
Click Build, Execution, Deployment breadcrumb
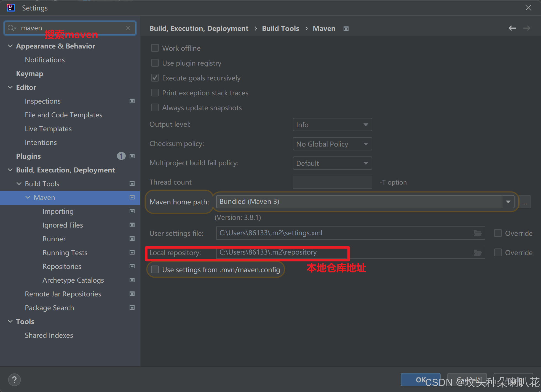coord(199,29)
